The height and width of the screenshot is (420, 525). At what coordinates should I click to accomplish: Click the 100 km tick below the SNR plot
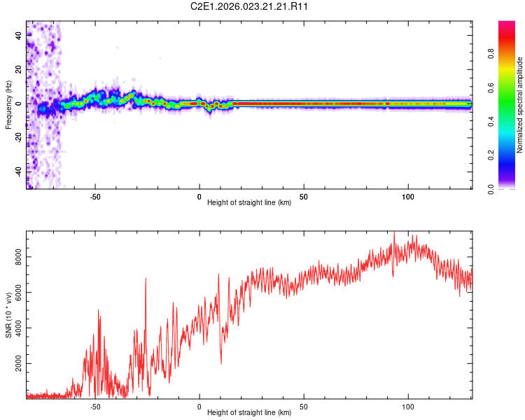coord(408,405)
